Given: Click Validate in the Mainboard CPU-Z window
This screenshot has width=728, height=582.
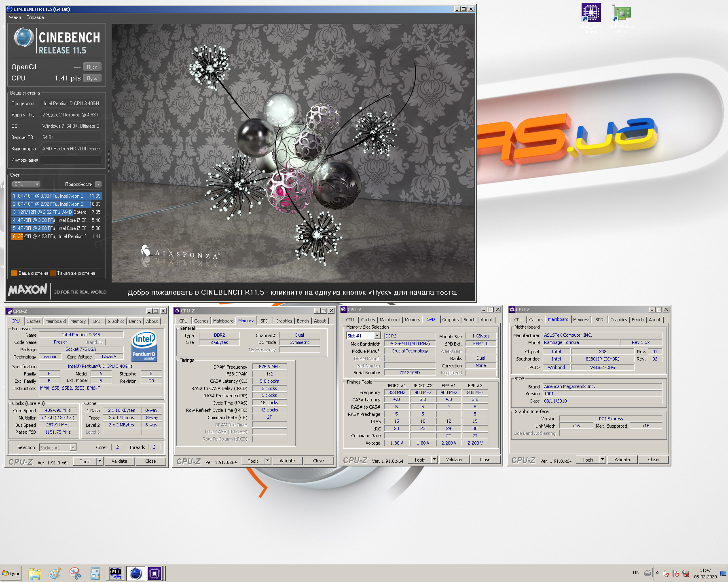Looking at the screenshot, I should [622, 460].
